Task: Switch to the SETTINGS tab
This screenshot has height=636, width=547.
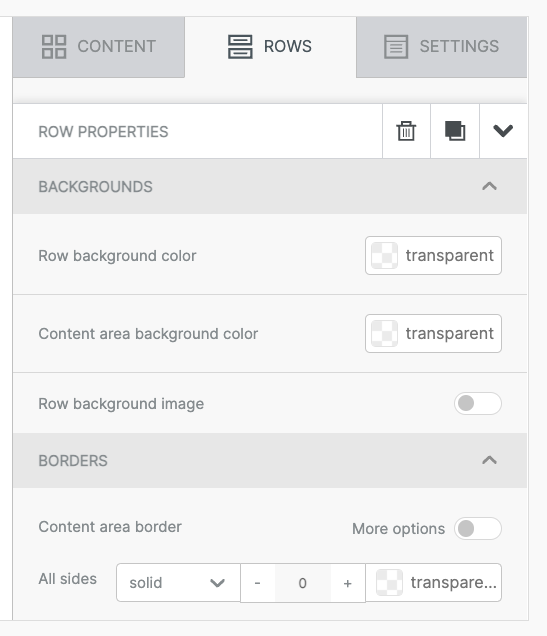Action: point(442,47)
